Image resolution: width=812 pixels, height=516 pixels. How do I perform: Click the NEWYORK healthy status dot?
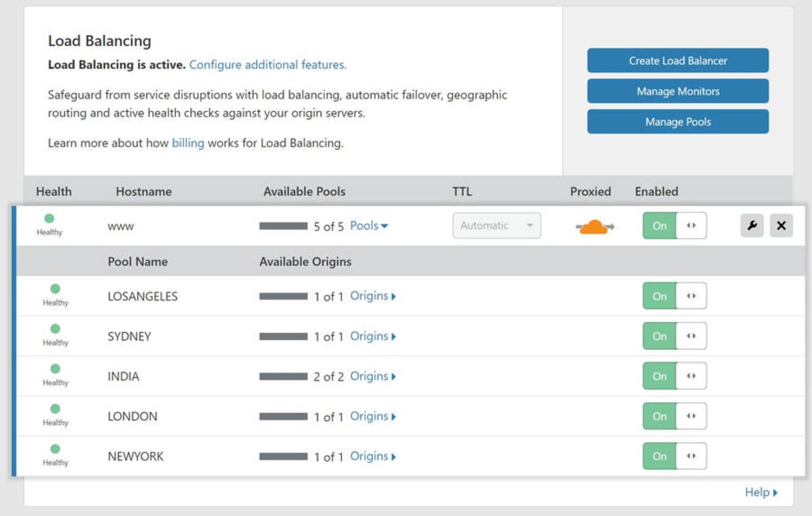pyautogui.click(x=56, y=449)
